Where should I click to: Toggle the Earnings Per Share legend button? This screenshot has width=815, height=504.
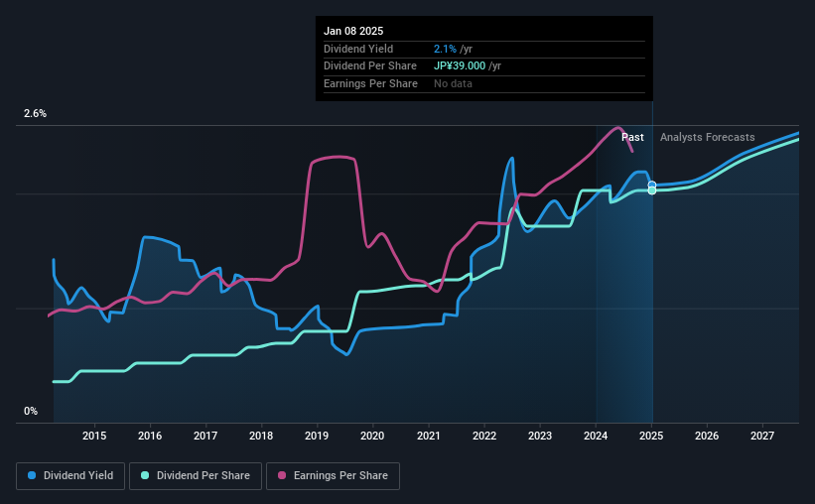333,476
